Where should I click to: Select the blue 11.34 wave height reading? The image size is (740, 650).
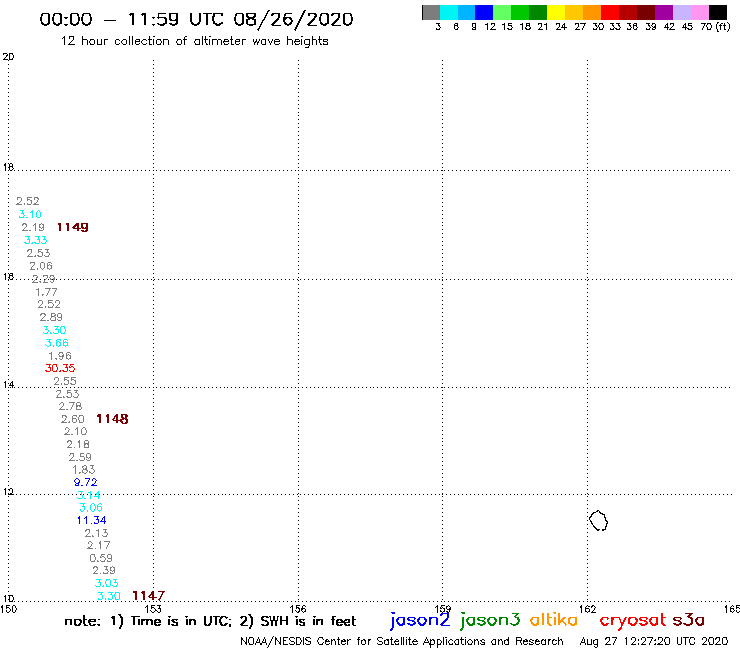click(x=92, y=520)
